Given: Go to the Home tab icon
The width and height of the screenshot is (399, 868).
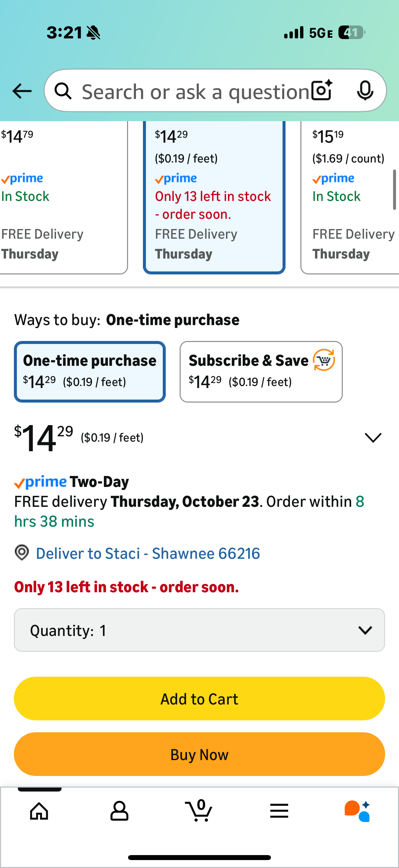Looking at the screenshot, I should coord(39,811).
